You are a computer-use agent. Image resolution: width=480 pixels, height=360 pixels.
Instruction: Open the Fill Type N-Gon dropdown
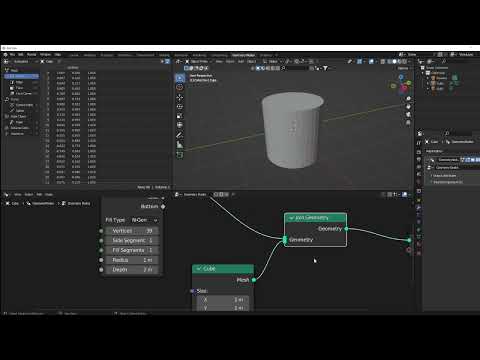click(144, 220)
